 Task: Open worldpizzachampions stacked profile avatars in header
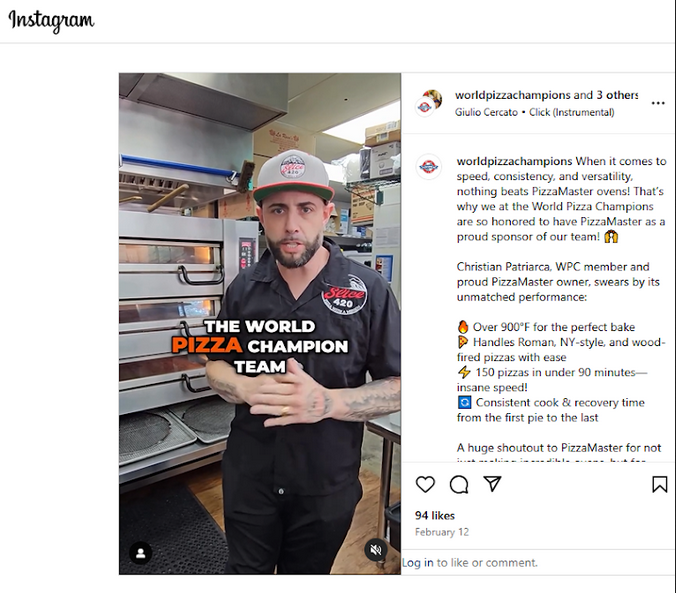(x=429, y=103)
